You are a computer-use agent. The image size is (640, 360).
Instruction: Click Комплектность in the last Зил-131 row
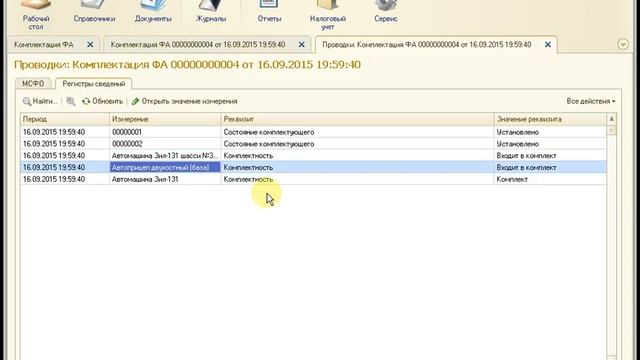point(248,179)
